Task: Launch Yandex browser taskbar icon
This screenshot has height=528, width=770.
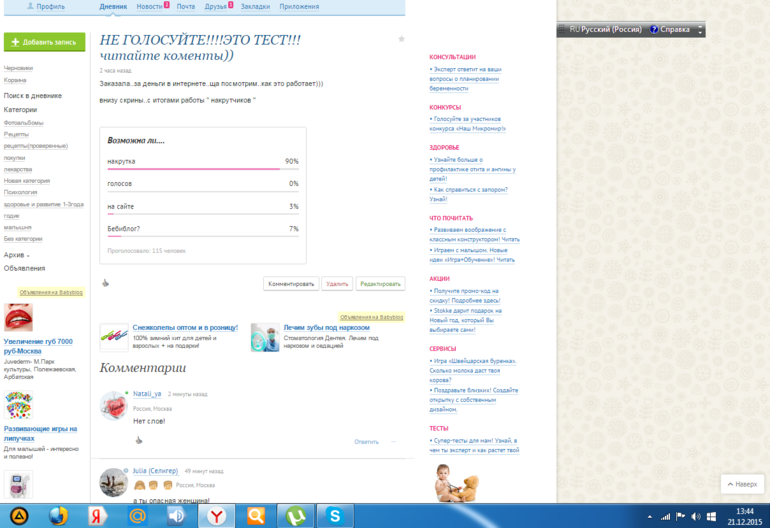Action: [216, 516]
